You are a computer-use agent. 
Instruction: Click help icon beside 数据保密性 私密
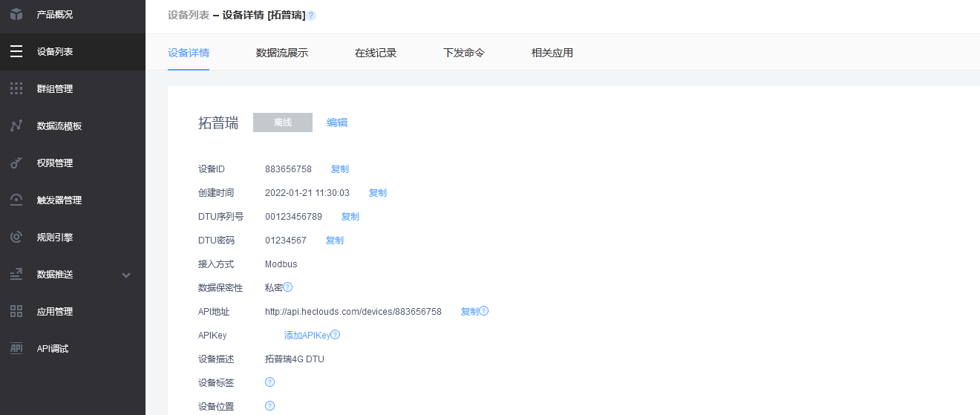[288, 287]
